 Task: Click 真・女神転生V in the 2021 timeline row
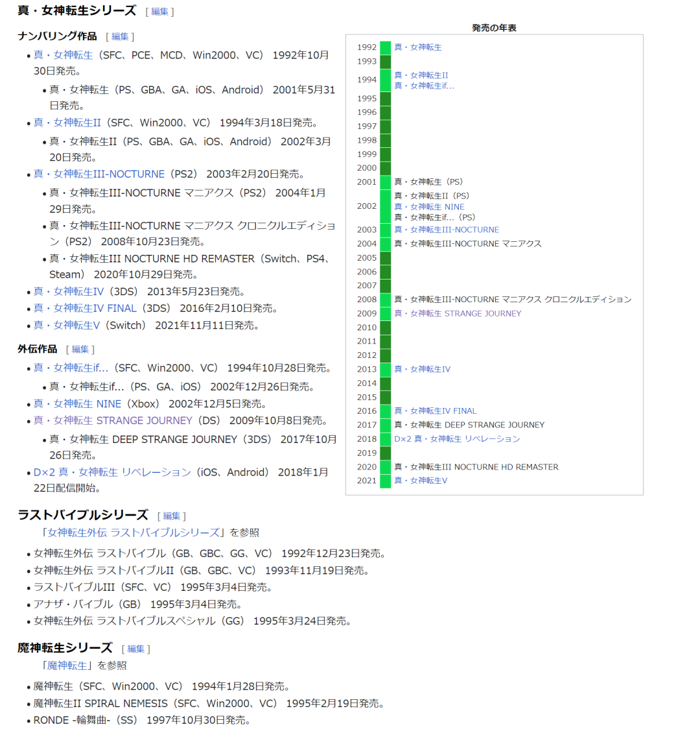coord(421,481)
